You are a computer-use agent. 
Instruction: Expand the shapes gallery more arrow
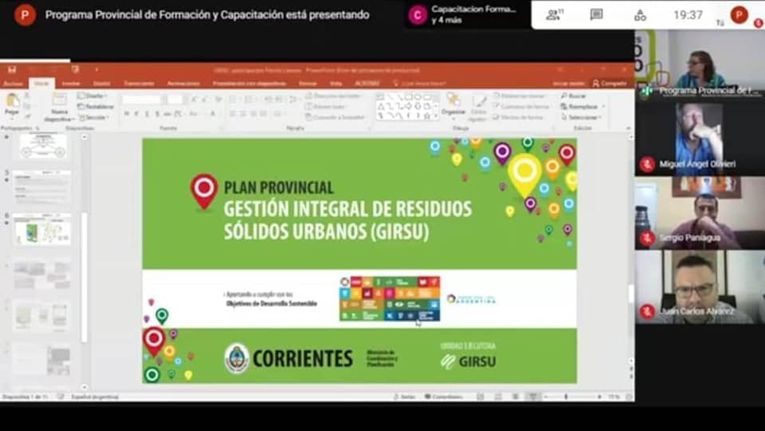coord(436,116)
